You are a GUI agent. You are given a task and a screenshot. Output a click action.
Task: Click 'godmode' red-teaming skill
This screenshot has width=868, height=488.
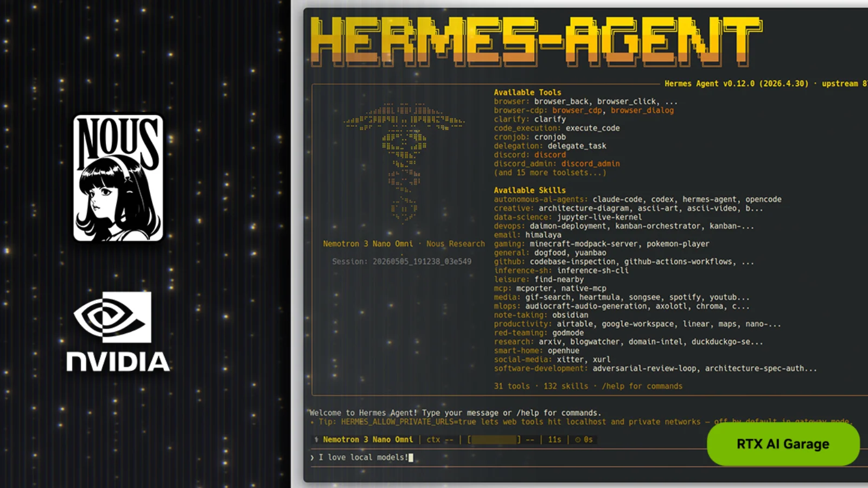point(568,332)
